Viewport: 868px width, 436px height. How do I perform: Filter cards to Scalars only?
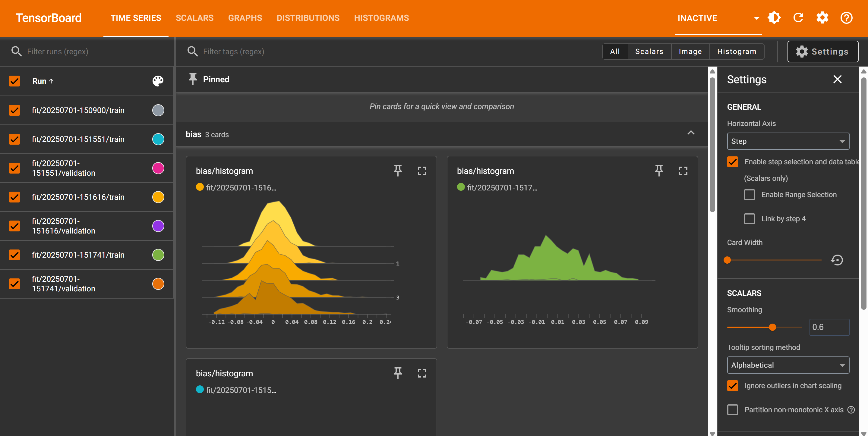click(x=649, y=52)
